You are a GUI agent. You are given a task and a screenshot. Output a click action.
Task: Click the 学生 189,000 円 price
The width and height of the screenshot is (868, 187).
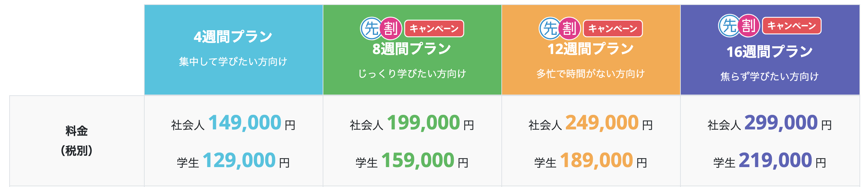pos(591,161)
